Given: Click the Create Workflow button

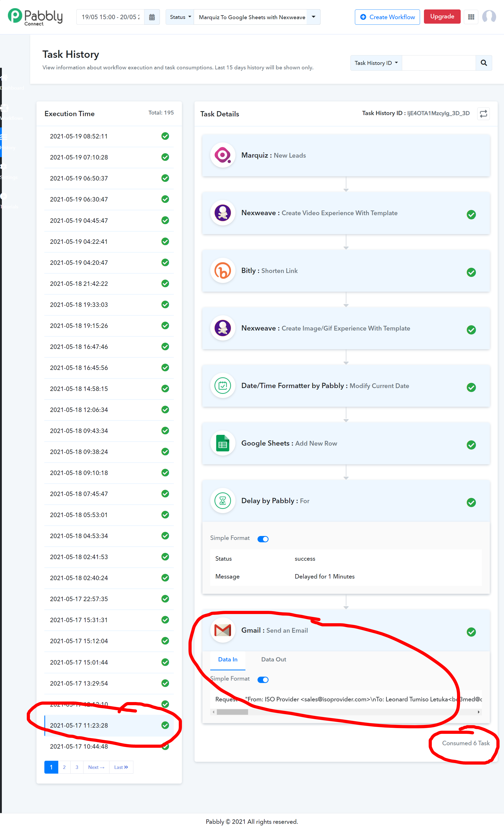Looking at the screenshot, I should point(387,17).
